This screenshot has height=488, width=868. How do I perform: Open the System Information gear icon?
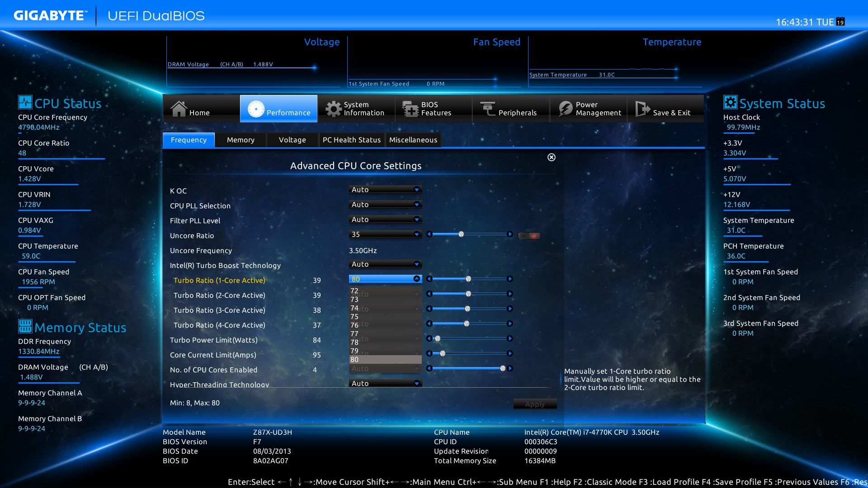pyautogui.click(x=334, y=109)
